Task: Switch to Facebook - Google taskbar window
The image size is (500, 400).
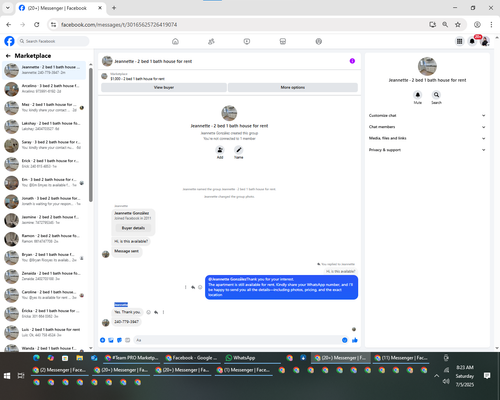Action: 192,358
